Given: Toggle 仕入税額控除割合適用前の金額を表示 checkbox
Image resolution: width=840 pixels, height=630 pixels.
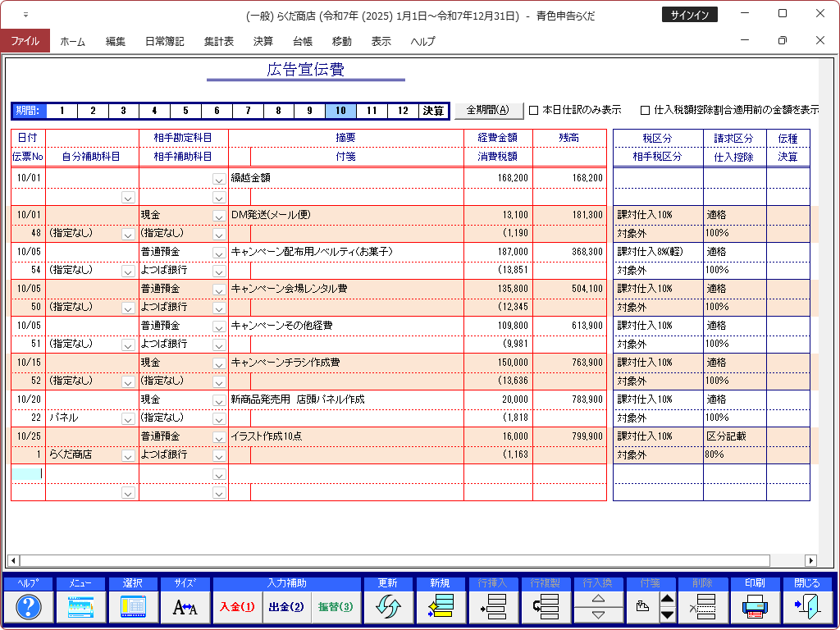Looking at the screenshot, I should [x=646, y=110].
